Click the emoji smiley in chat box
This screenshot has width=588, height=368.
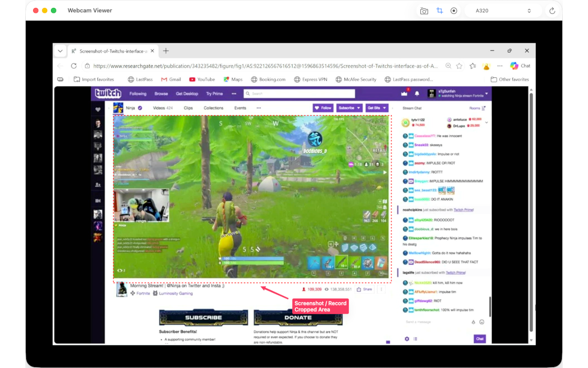tap(482, 322)
